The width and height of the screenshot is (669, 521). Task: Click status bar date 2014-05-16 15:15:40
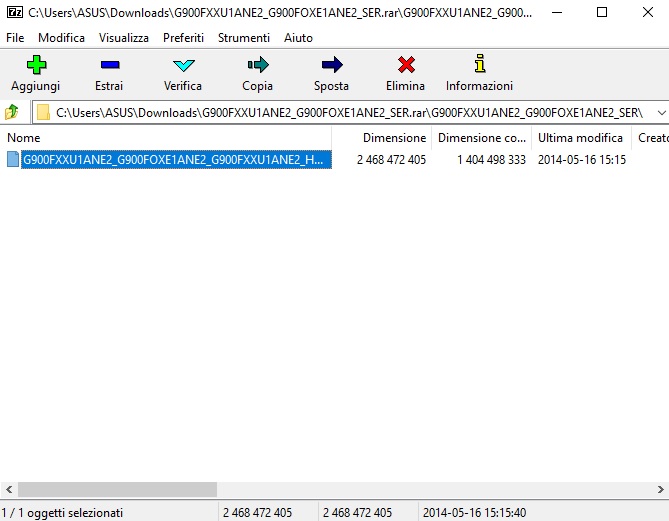coord(474,512)
